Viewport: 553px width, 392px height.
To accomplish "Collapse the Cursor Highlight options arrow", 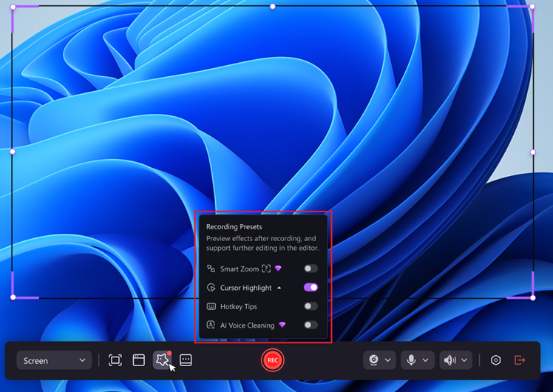I will point(279,288).
